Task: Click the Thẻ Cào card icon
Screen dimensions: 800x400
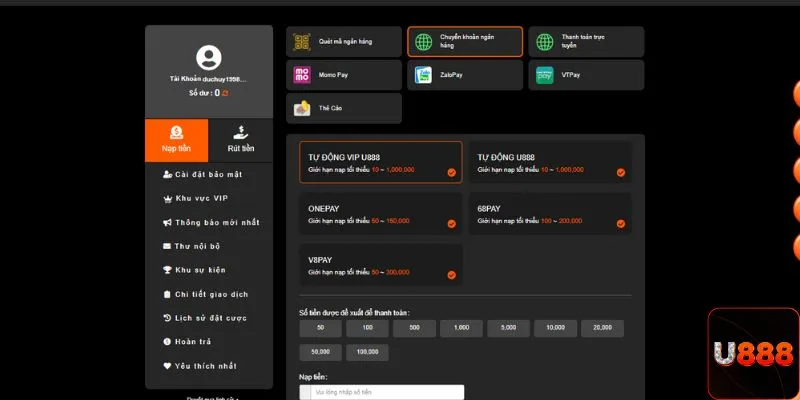Action: pos(302,108)
